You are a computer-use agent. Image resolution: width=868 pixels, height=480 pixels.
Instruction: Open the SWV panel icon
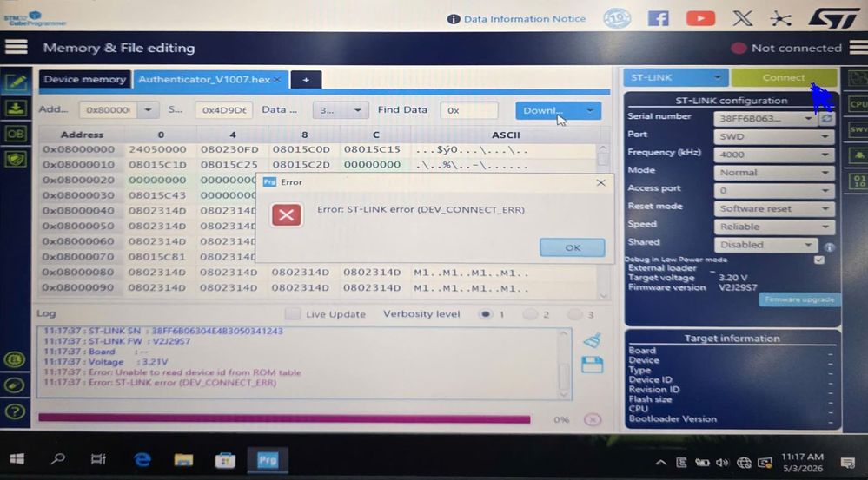pyautogui.click(x=858, y=129)
